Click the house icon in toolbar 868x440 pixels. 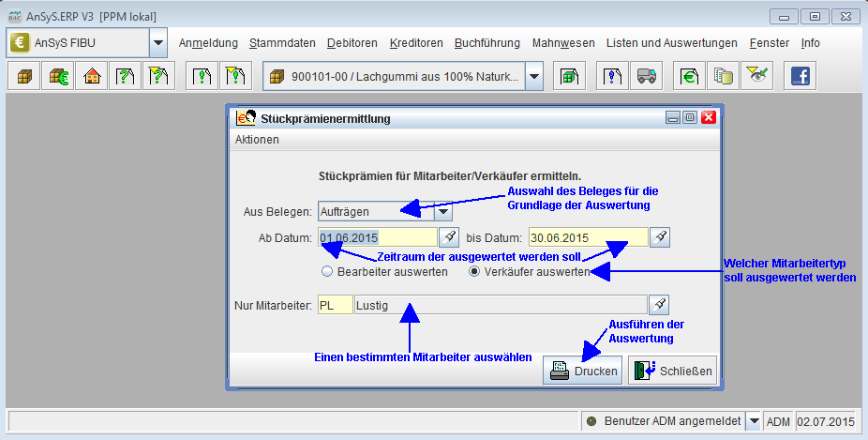pyautogui.click(x=92, y=77)
